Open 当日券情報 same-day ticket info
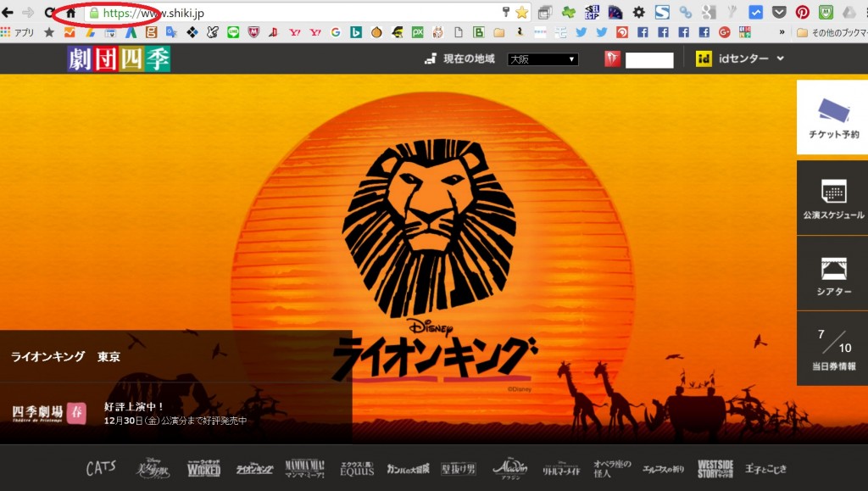 click(x=833, y=349)
